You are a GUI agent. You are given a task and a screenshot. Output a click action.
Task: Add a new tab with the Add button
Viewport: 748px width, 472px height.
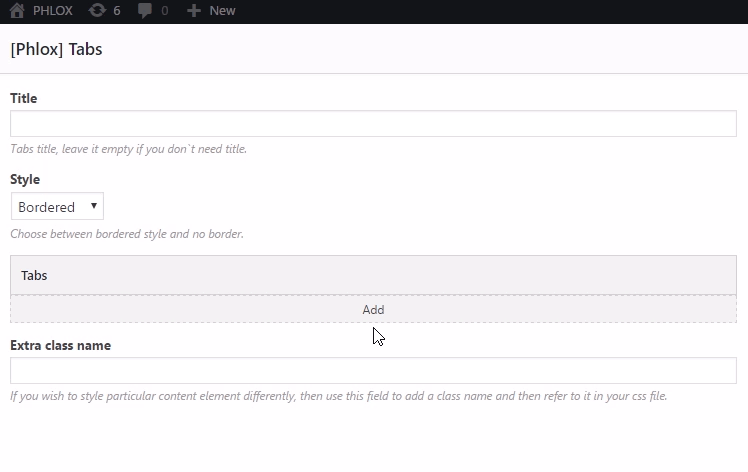tap(374, 309)
